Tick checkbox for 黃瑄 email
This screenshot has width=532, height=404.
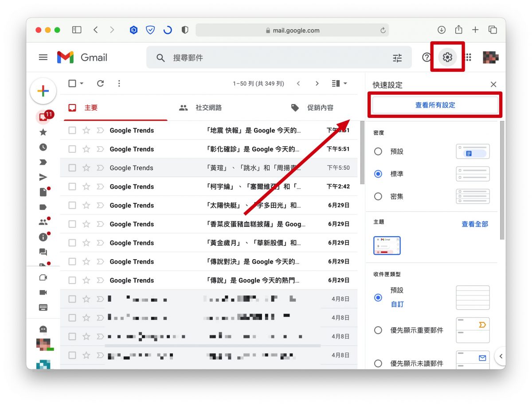(x=72, y=168)
